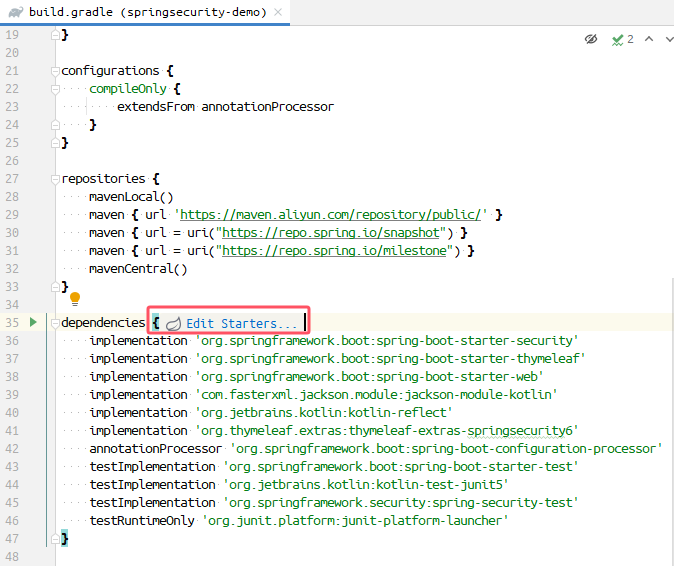Click the repositories keyword
This screenshot has width=674, height=566.
coord(103,179)
